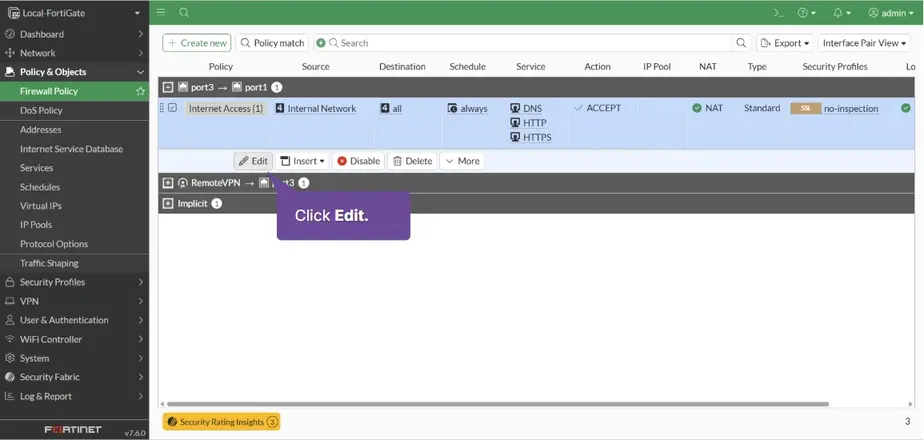This screenshot has height=440, width=924.
Task: Click the Disable button
Action: pyautogui.click(x=358, y=161)
